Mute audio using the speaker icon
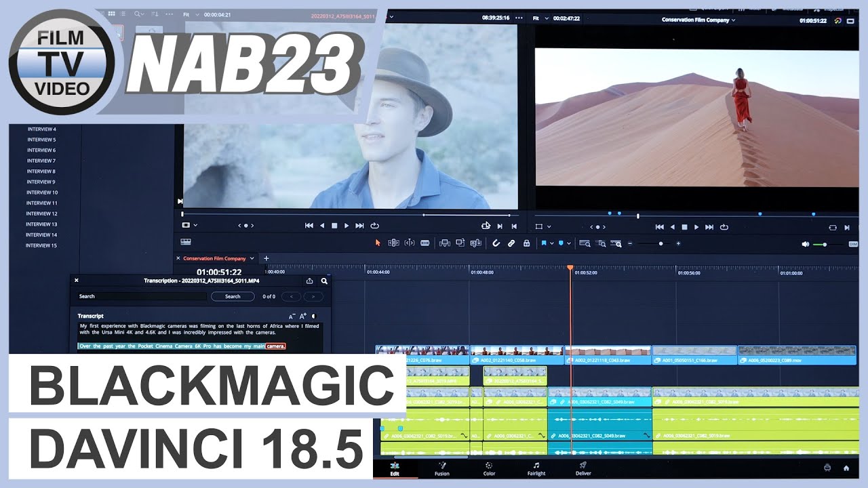Screen dimensions: 868x488 point(806,244)
